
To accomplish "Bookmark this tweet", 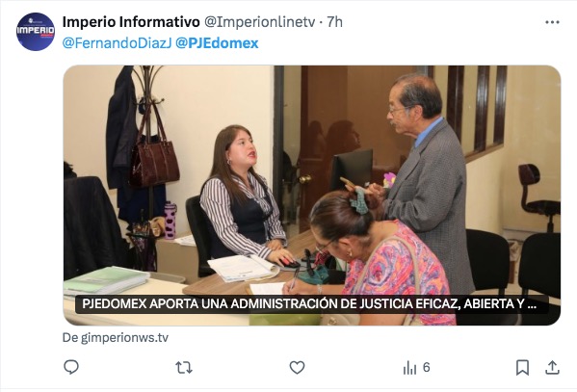I will [x=522, y=367].
